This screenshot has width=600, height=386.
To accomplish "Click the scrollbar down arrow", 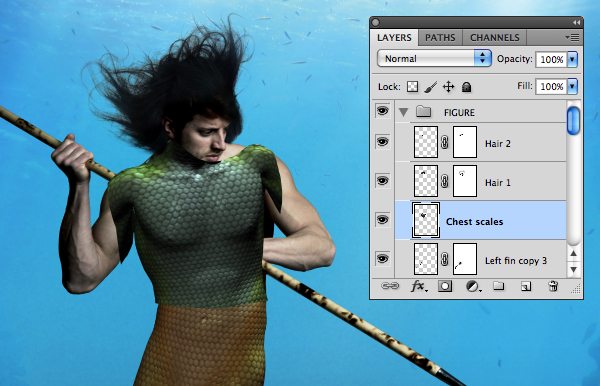I will click(573, 269).
